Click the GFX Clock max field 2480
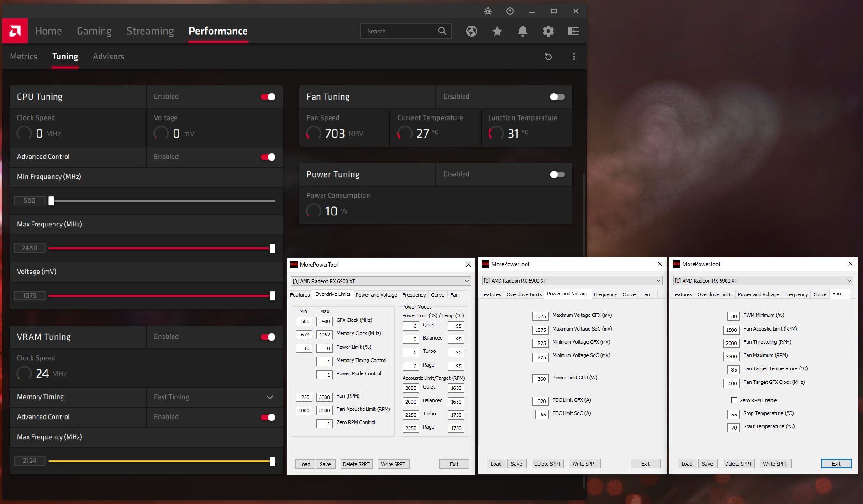 [x=325, y=321]
